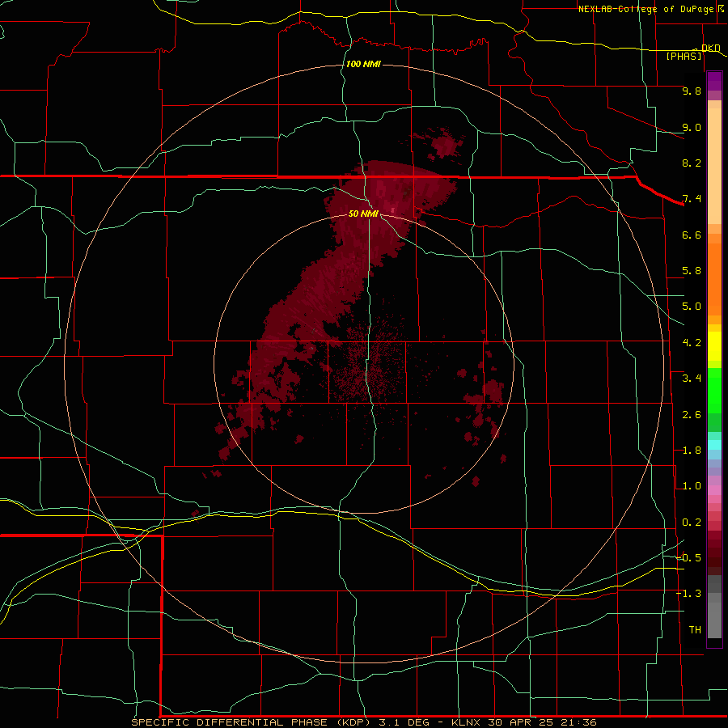
Task: Click the 7.4 value on the color scale
Action: pyautogui.click(x=692, y=199)
